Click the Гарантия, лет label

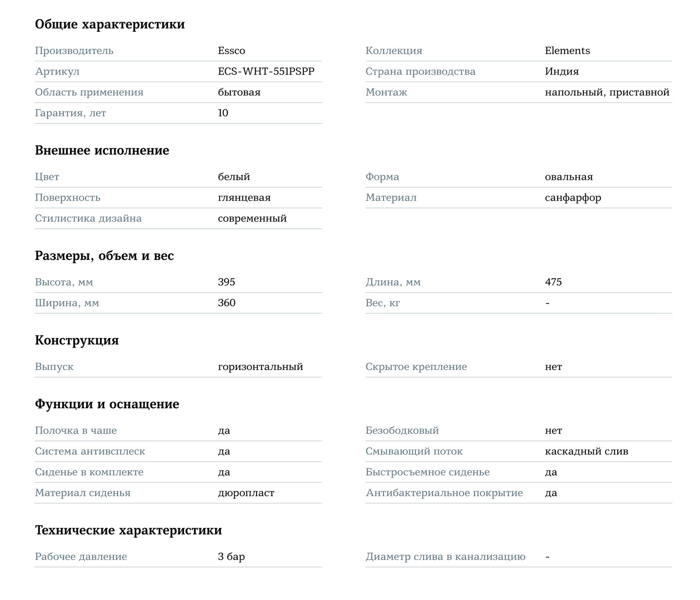coord(70,113)
